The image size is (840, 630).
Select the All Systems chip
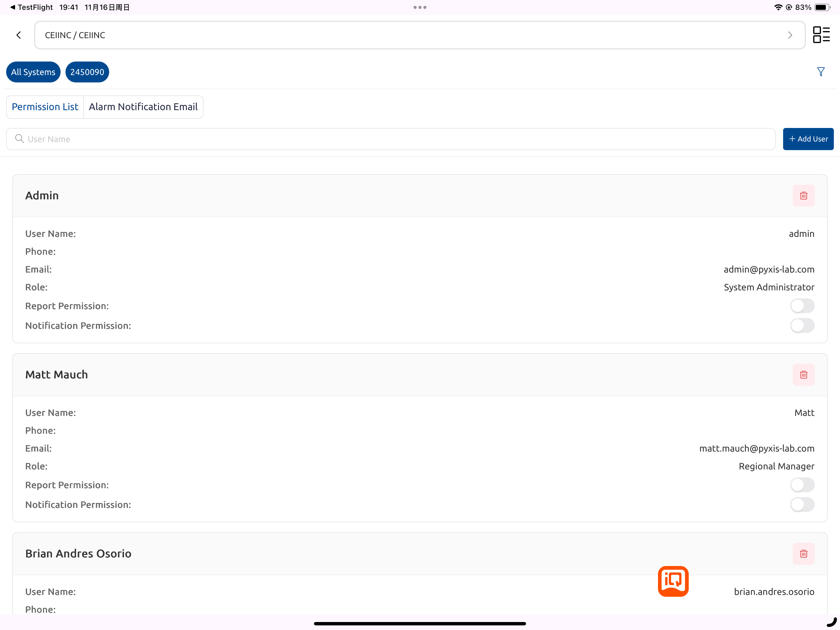pyautogui.click(x=33, y=72)
